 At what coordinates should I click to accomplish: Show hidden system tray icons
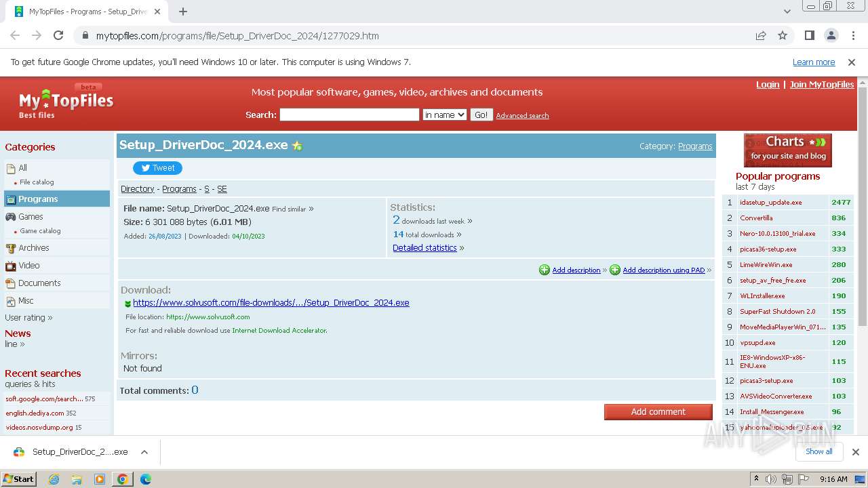(x=757, y=479)
